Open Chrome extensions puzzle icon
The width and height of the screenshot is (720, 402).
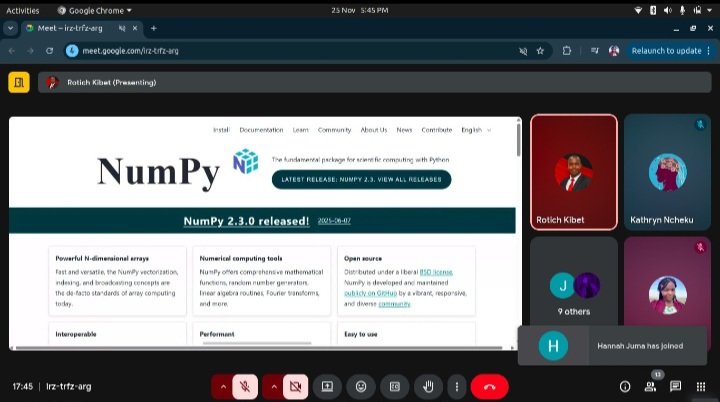pos(567,51)
